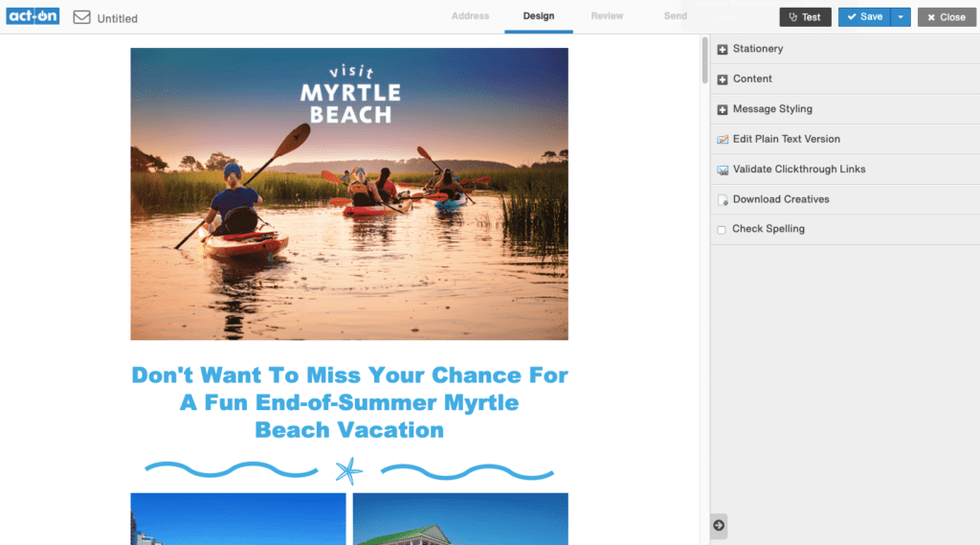Image resolution: width=980 pixels, height=545 pixels.
Task: Select the starfish wave divider image
Action: [x=349, y=471]
